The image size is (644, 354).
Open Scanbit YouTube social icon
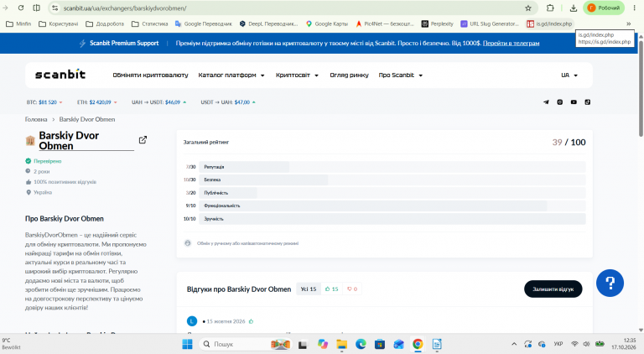tap(574, 102)
